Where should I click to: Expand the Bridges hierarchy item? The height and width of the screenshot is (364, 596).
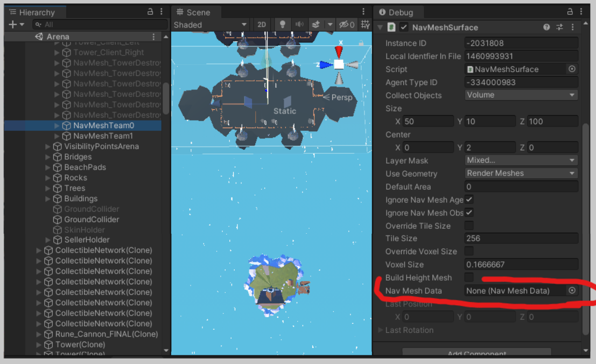click(x=47, y=157)
